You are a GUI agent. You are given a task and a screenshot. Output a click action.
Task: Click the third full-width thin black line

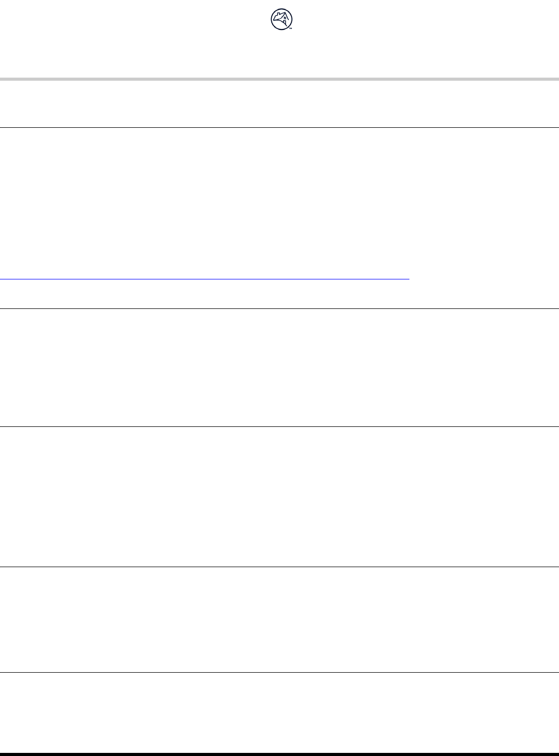(x=279, y=426)
